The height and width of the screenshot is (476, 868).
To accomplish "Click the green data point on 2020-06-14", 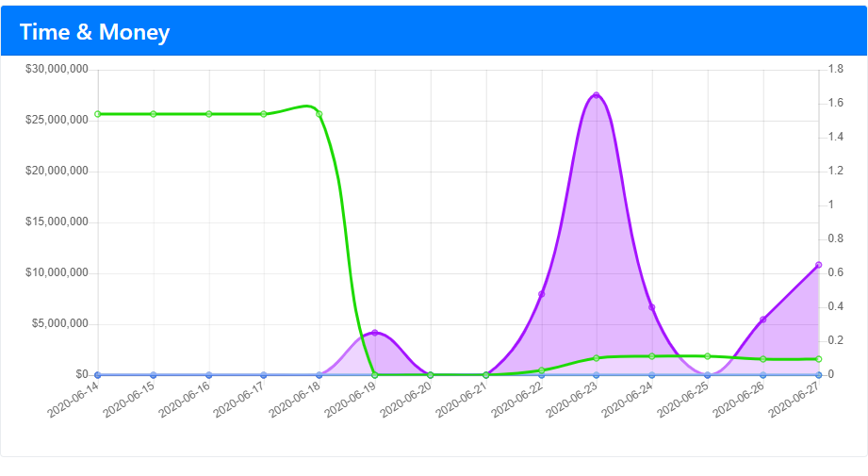I will pos(98,114).
